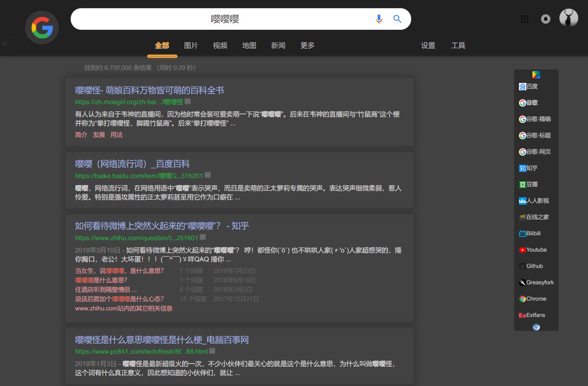Open the 设置 menu

tap(428, 45)
